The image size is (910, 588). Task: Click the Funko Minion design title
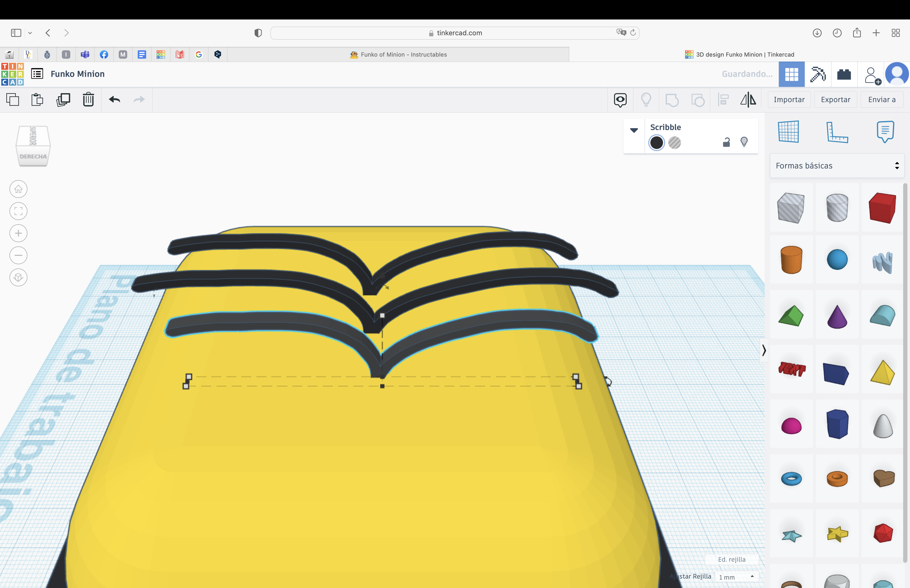click(x=77, y=74)
